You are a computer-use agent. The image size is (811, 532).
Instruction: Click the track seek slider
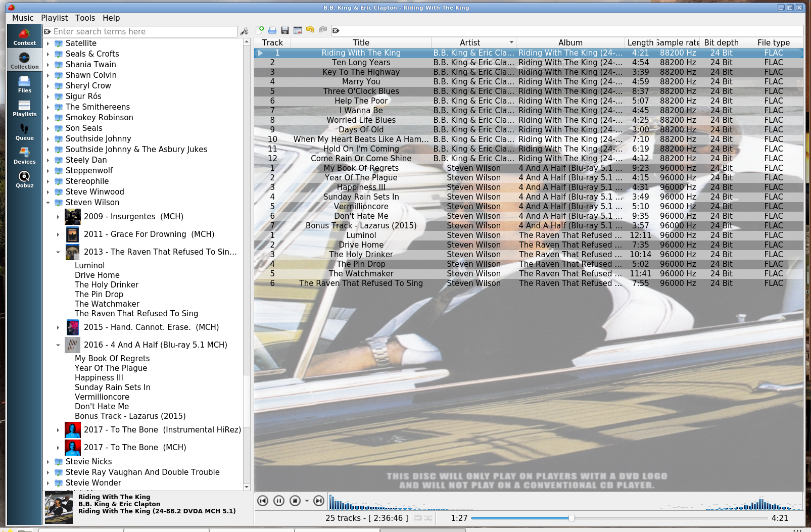(619, 518)
